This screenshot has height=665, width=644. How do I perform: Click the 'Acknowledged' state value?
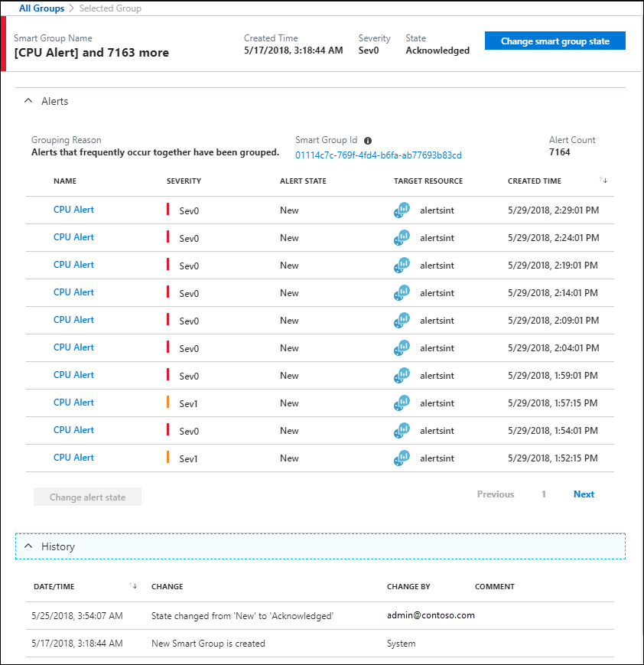coord(437,51)
